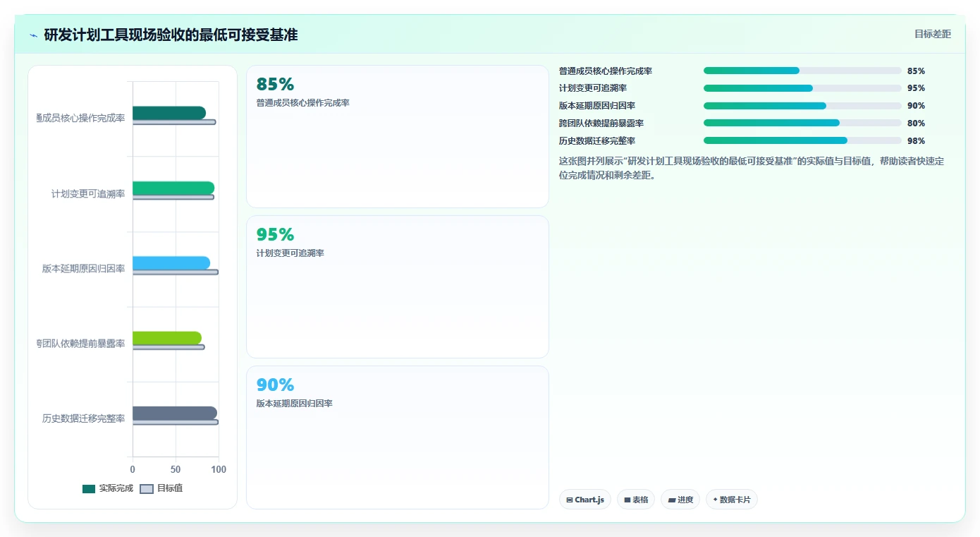The height and width of the screenshot is (537, 980).
Task: Click the 进度 tag pill
Action: pos(680,500)
